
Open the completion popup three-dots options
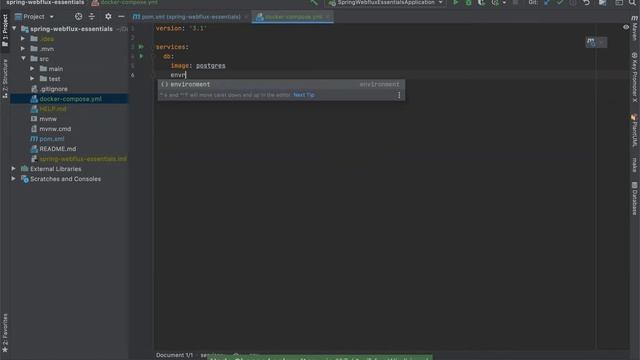[x=399, y=95]
